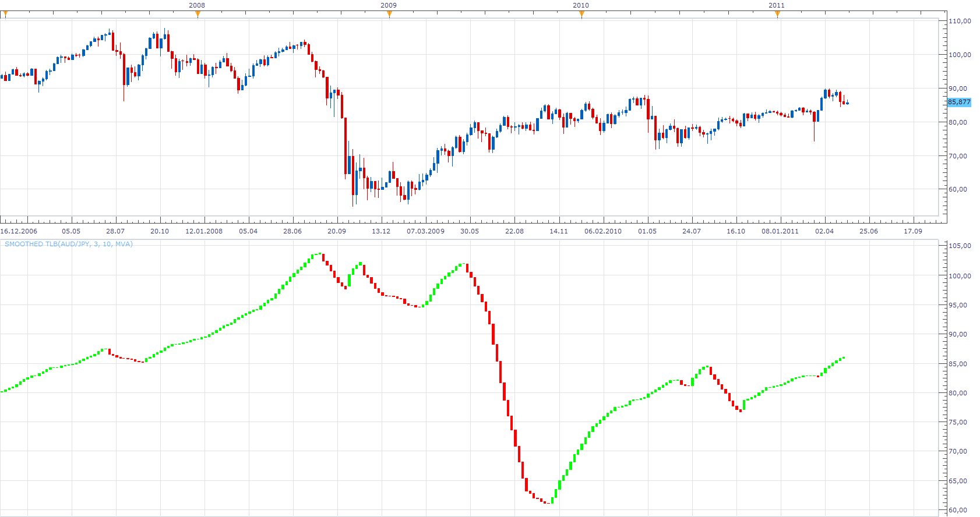The image size is (980, 517).
Task: Click the 12.01.2008 date label
Action: click(204, 231)
